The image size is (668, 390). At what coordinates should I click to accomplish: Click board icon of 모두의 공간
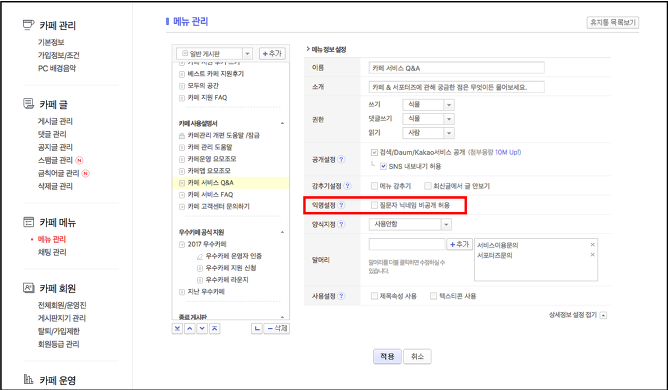182,86
